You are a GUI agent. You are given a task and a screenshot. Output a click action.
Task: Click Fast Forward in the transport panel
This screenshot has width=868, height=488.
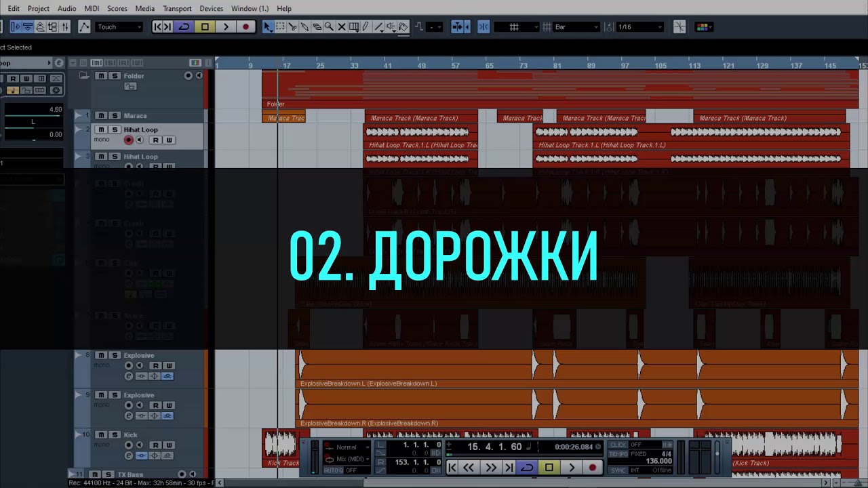pyautogui.click(x=491, y=468)
